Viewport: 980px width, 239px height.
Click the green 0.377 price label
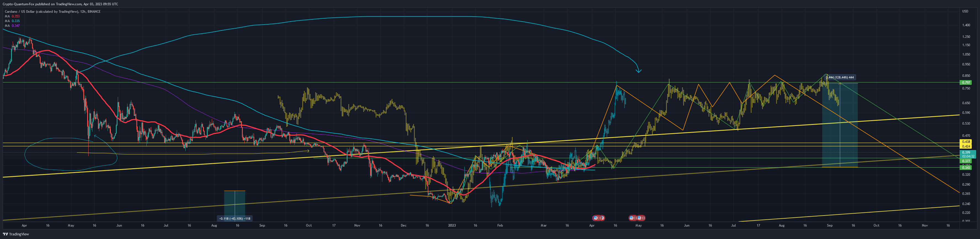(966, 161)
